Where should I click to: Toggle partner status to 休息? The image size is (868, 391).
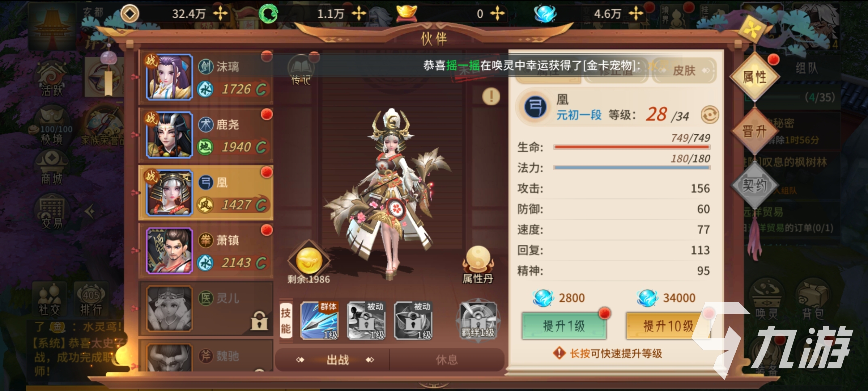click(447, 360)
